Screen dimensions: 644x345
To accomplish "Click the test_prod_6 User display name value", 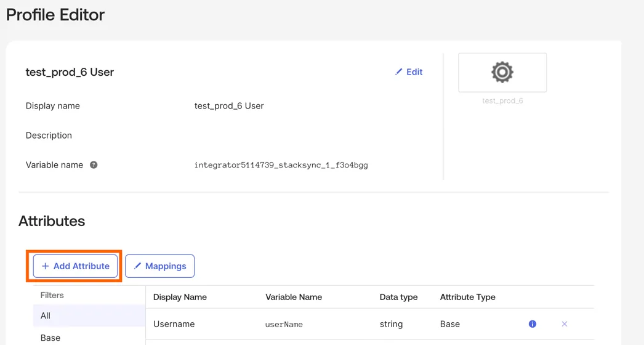I will [x=229, y=106].
